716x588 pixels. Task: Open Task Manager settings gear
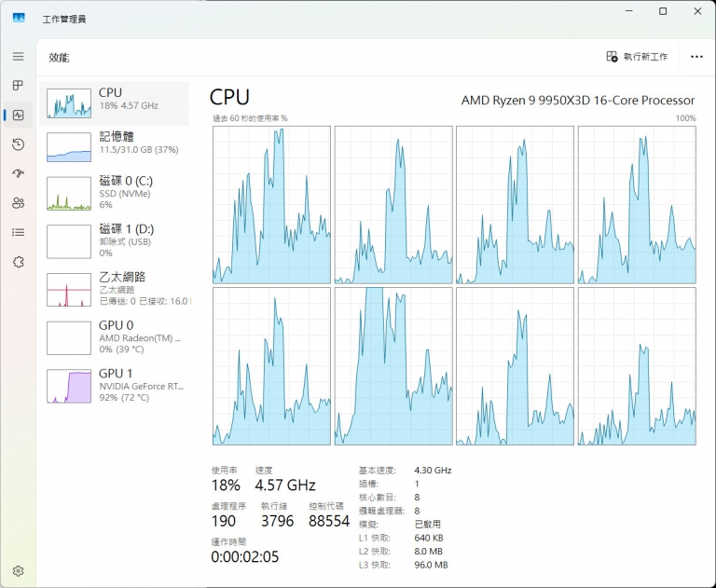coord(18,570)
